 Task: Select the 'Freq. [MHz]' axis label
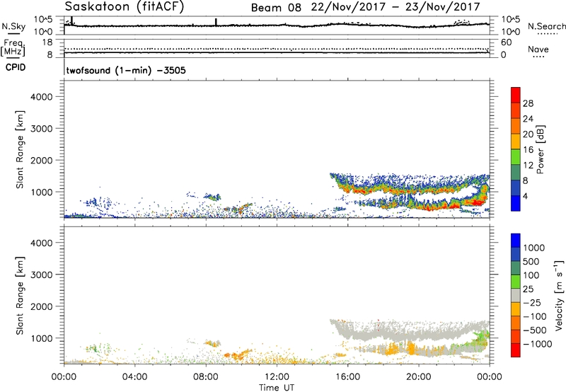[x=13, y=47]
